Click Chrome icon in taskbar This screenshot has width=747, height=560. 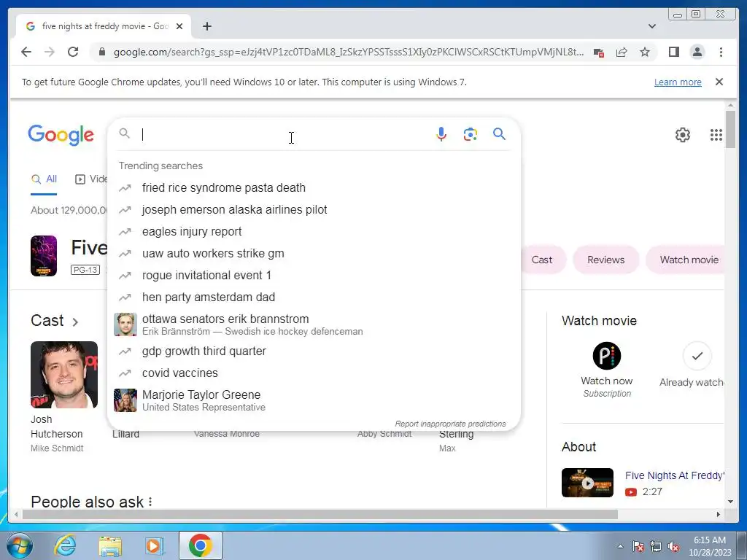click(200, 545)
